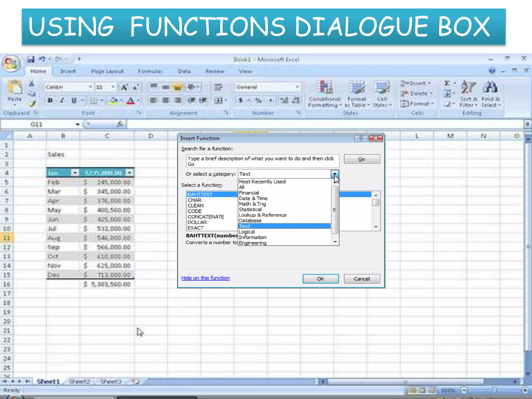Open the Jan column filter dropdown
Viewport: 532px width, 399px height.
[x=75, y=173]
